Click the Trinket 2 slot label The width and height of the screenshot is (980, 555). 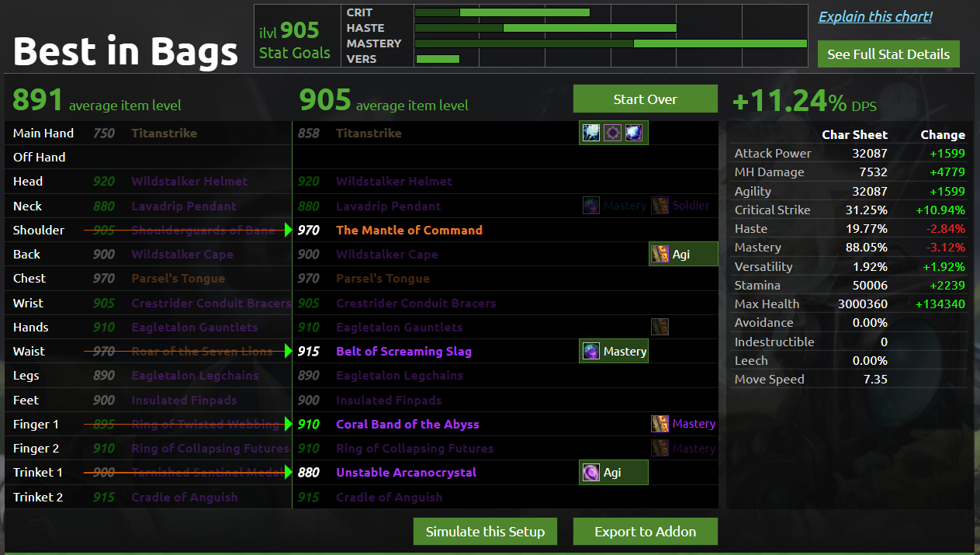38,497
